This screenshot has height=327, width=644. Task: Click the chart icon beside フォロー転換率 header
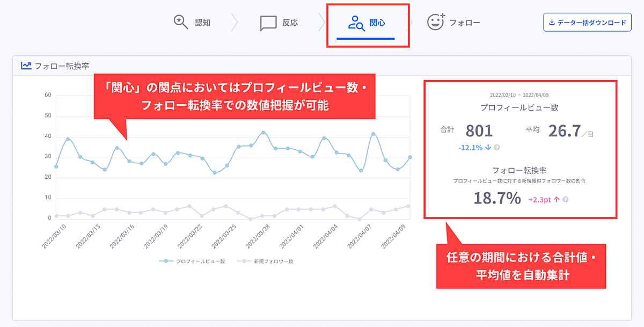(26, 66)
